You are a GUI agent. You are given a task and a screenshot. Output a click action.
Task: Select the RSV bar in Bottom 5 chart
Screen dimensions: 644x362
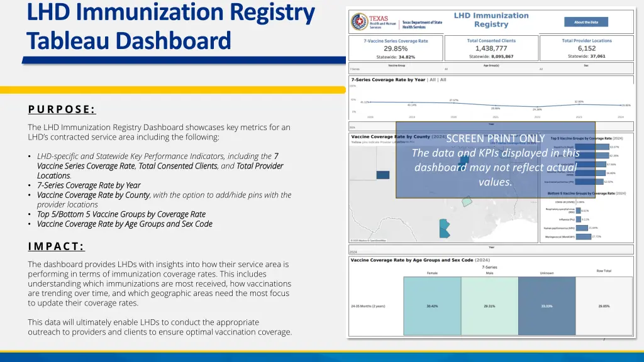coord(579,211)
